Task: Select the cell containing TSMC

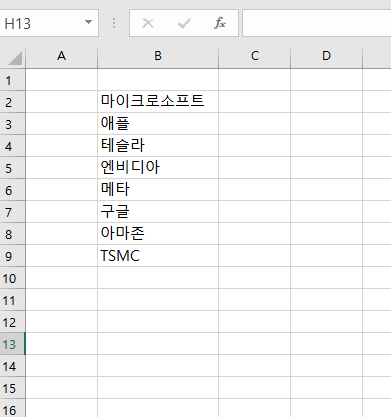Action: (x=158, y=255)
